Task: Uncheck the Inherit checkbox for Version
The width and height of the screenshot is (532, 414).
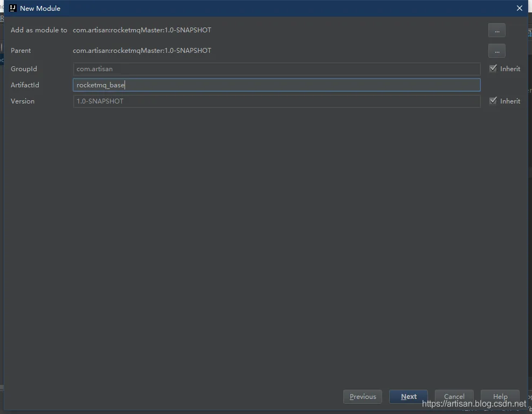Action: point(493,101)
